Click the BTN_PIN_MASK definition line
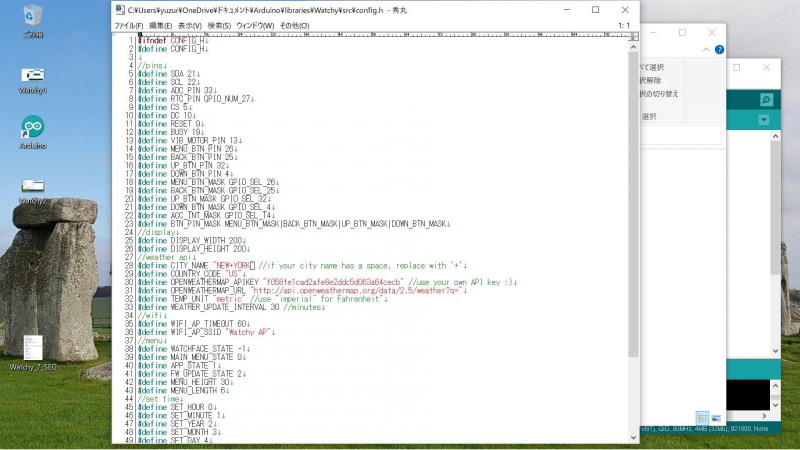The height and width of the screenshot is (450, 800). [x=294, y=224]
